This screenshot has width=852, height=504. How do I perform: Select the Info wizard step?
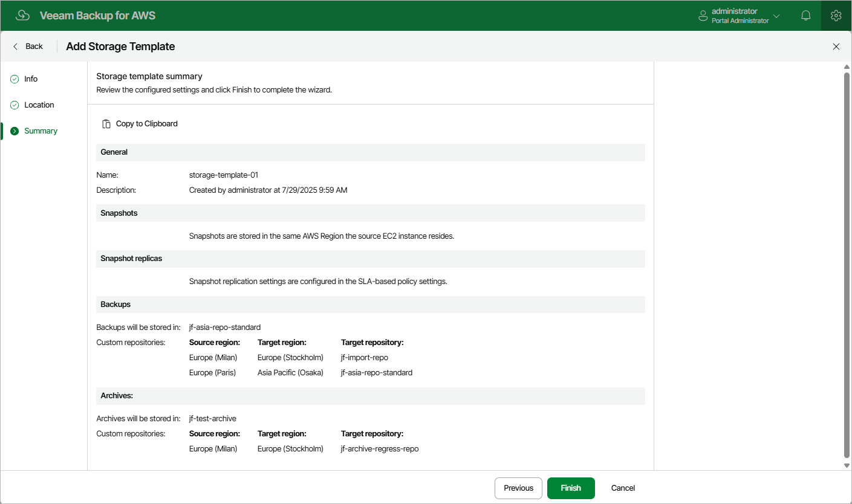30,79
